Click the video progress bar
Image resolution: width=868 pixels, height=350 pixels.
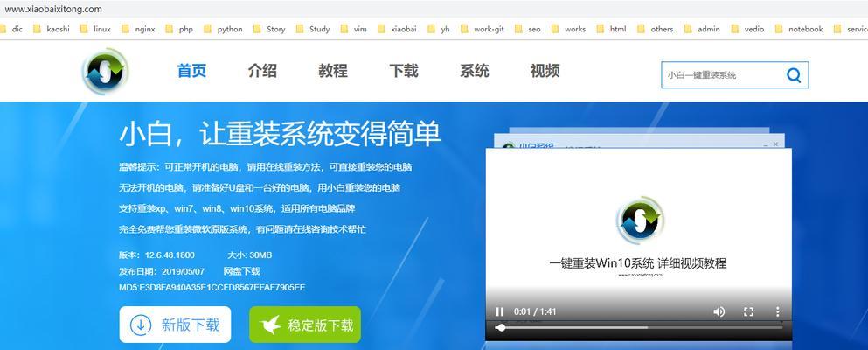[x=639, y=328]
